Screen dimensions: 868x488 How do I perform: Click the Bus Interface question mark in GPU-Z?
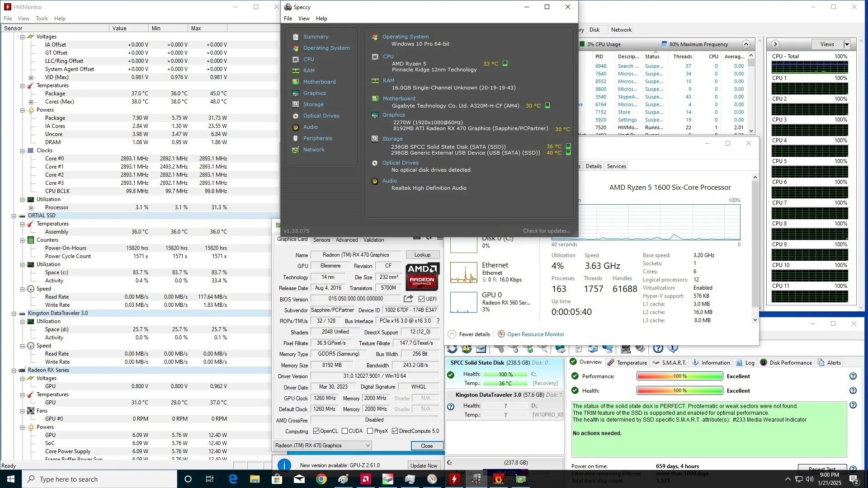pyautogui.click(x=438, y=321)
